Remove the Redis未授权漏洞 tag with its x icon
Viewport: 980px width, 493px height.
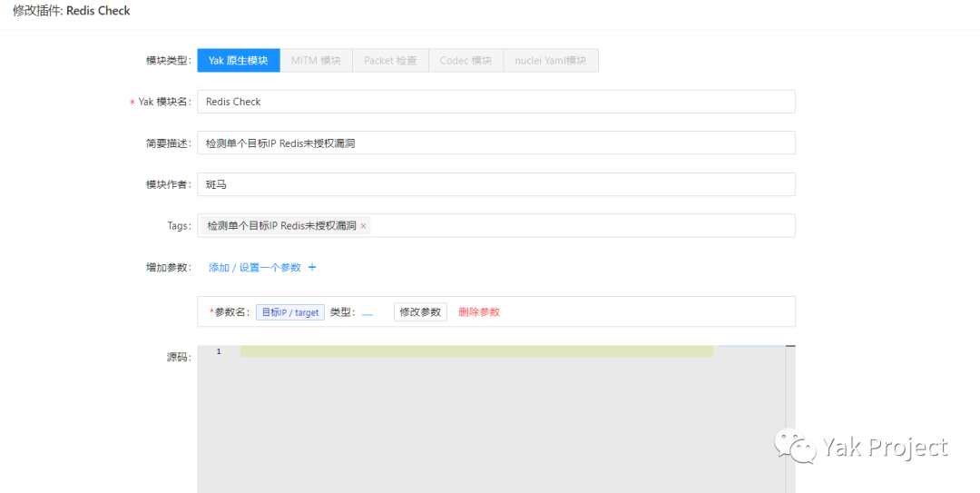(x=363, y=226)
